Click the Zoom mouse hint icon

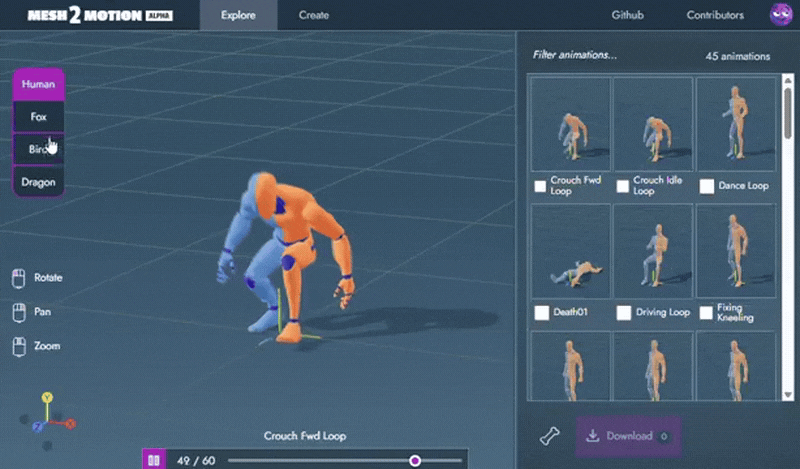pyautogui.click(x=19, y=347)
